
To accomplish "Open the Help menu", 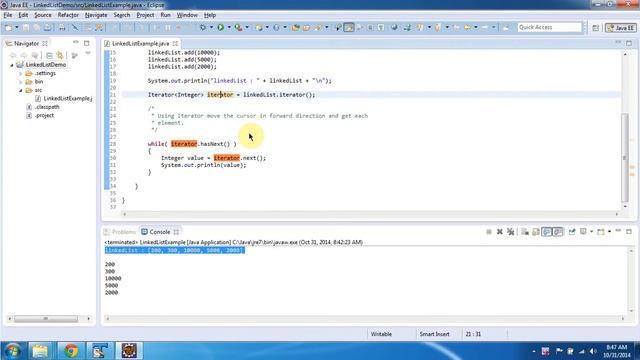I will coord(210,15).
